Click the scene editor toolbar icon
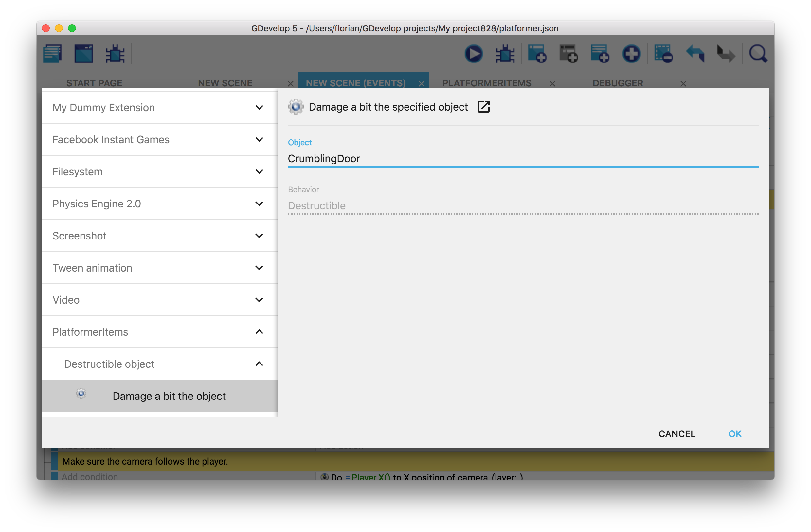This screenshot has height=532, width=811. pyautogui.click(x=83, y=54)
